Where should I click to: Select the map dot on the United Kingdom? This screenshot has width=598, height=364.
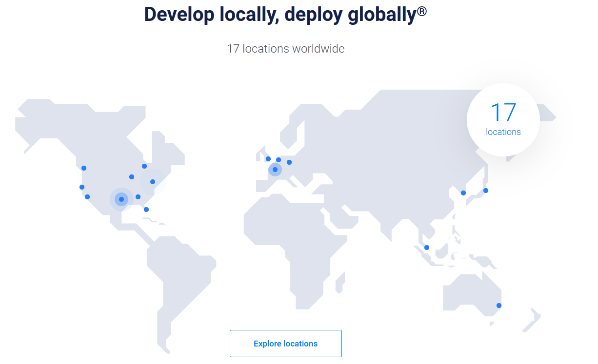268,159
